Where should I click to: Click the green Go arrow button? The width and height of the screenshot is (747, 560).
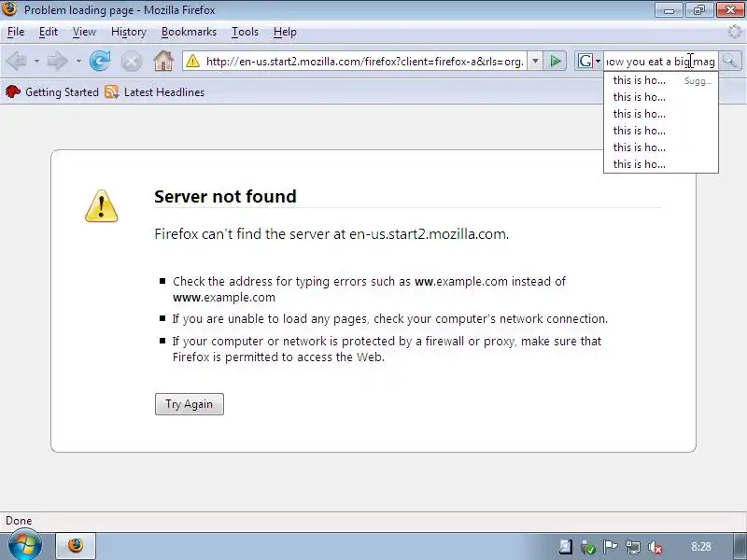(x=555, y=61)
